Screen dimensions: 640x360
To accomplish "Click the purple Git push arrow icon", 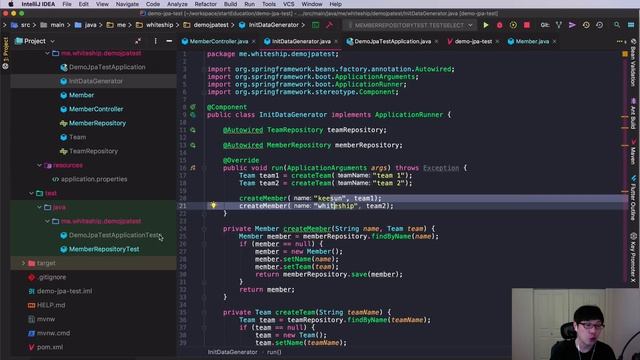I will coord(572,25).
